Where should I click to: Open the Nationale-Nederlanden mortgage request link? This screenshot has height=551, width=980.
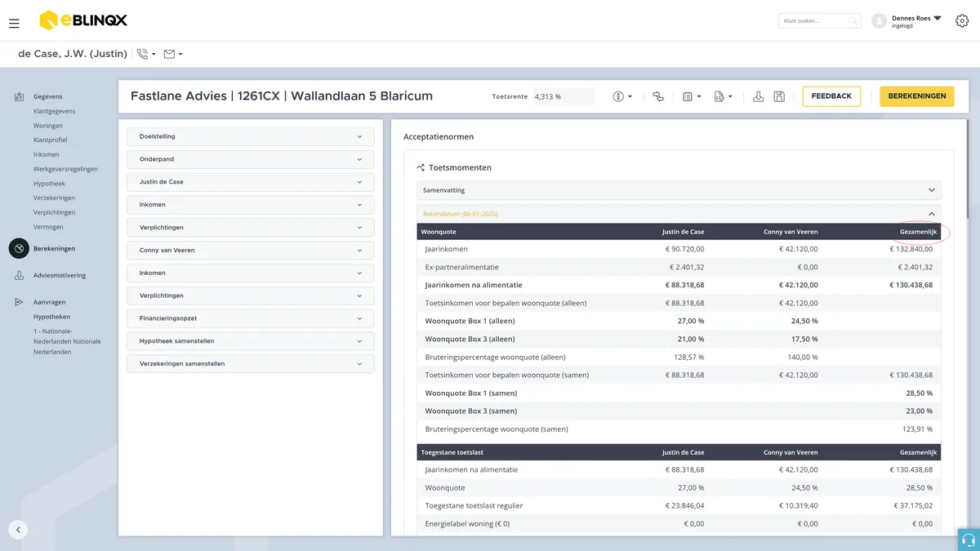coord(67,341)
